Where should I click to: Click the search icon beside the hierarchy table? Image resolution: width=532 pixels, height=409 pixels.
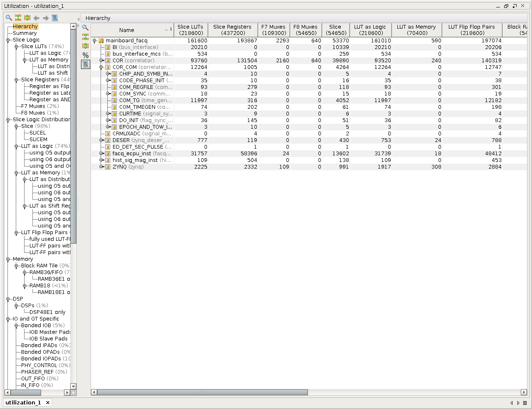coord(86,28)
